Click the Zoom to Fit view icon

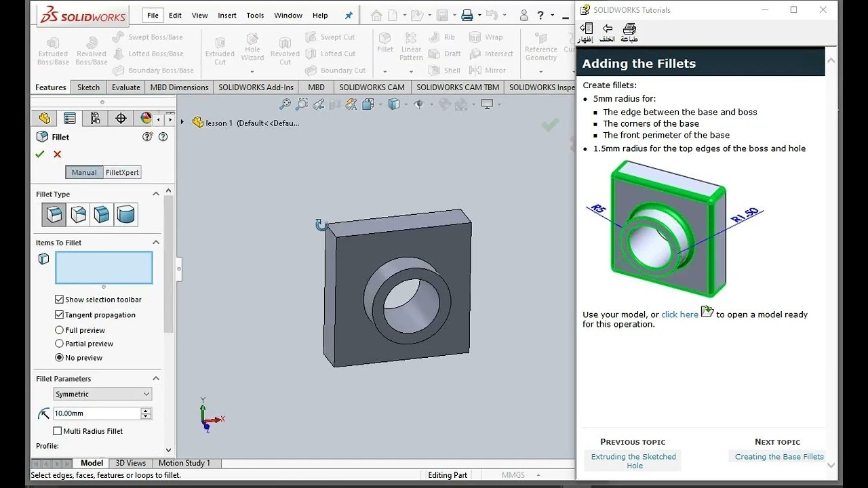pyautogui.click(x=285, y=104)
